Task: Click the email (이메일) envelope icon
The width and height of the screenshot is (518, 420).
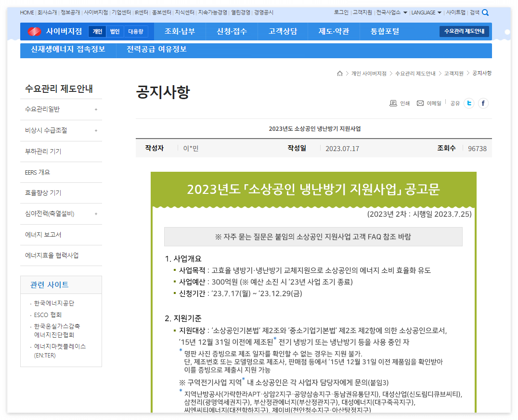Action: pos(419,103)
